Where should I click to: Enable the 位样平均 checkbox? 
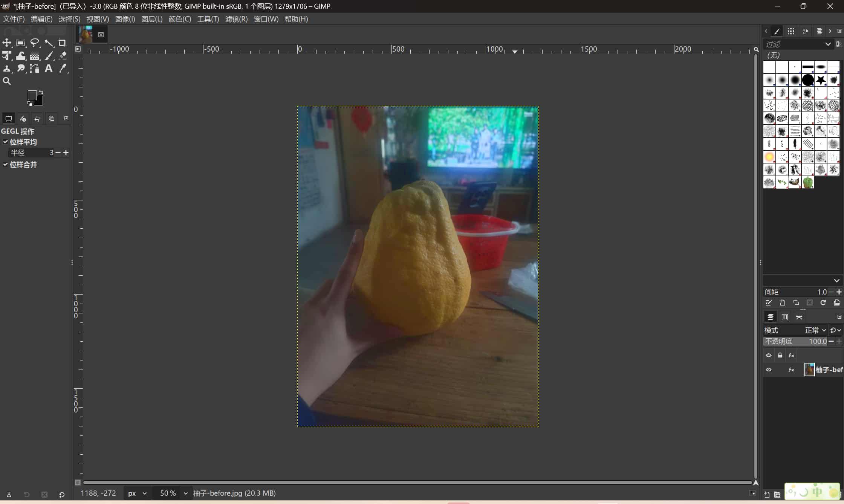(x=5, y=142)
